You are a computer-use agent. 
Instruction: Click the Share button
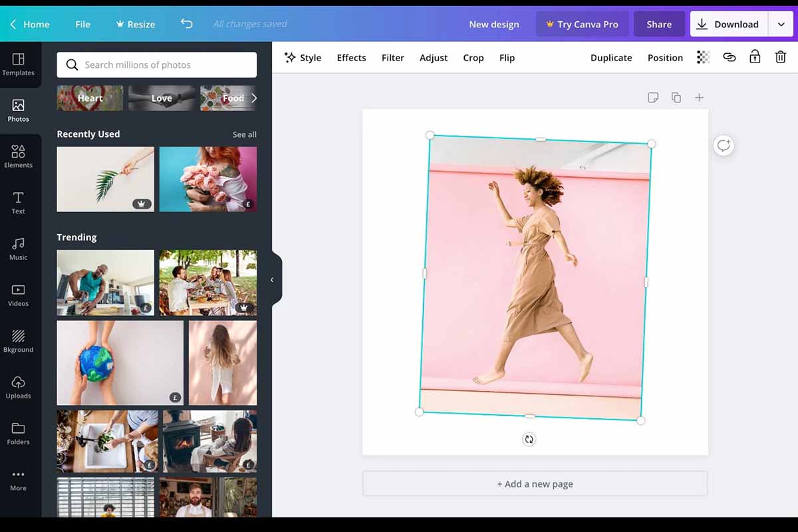click(658, 24)
